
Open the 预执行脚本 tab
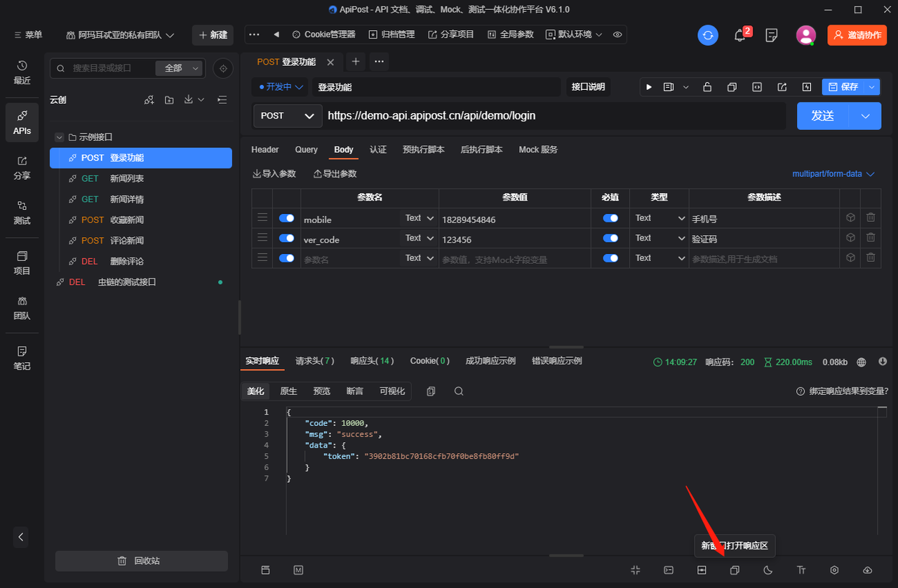pyautogui.click(x=424, y=149)
